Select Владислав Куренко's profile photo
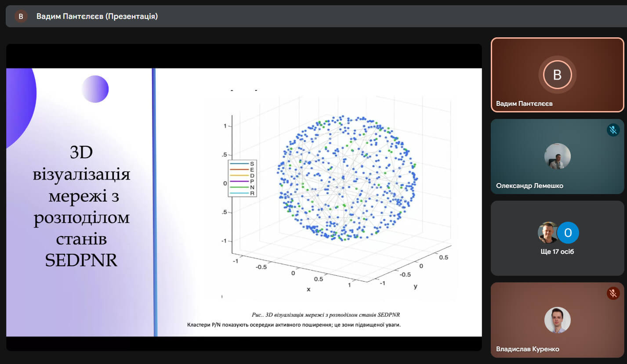 557,320
